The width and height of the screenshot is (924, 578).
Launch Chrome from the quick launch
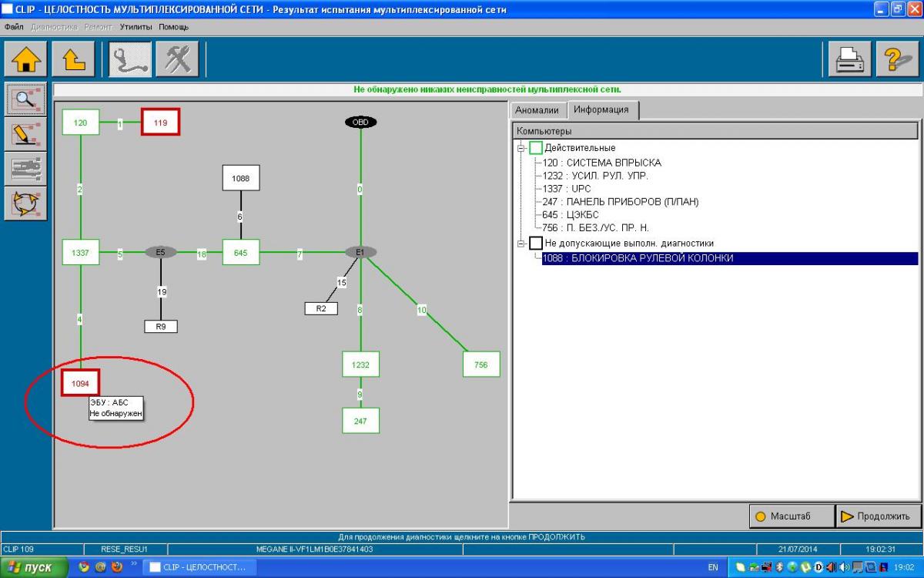(x=85, y=567)
